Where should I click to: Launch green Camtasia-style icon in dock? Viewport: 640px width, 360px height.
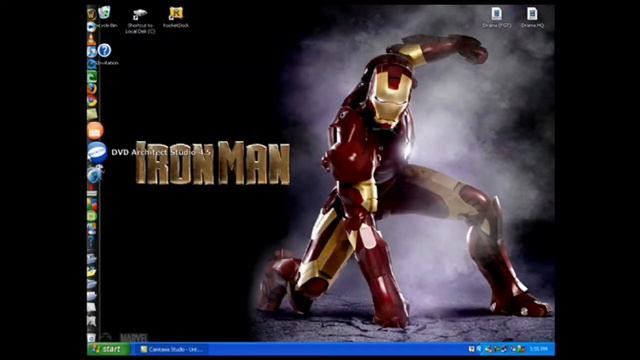point(92,76)
